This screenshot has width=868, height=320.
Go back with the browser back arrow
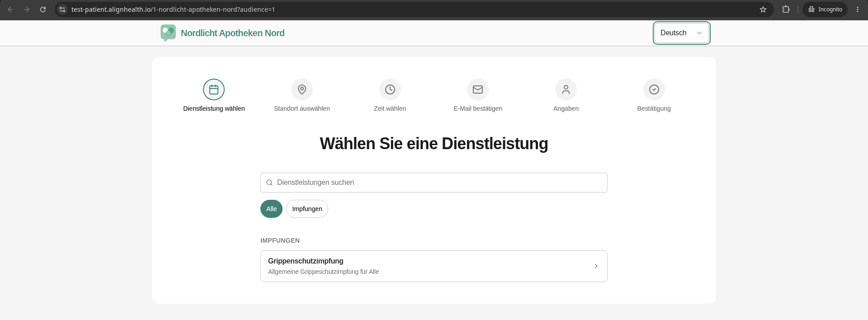coord(10,9)
